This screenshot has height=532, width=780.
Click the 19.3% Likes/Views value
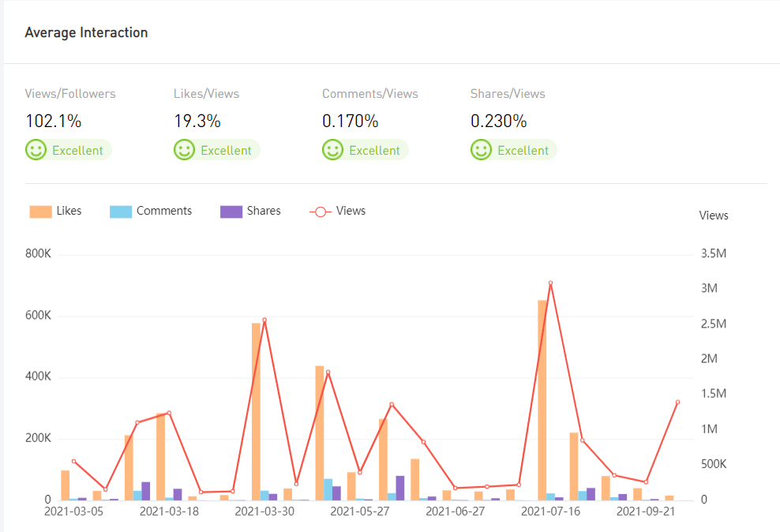point(197,122)
